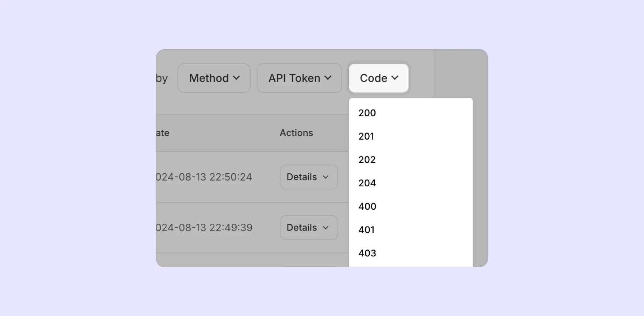Image resolution: width=644 pixels, height=316 pixels.
Task: Filter by status code 400
Action: (x=367, y=206)
